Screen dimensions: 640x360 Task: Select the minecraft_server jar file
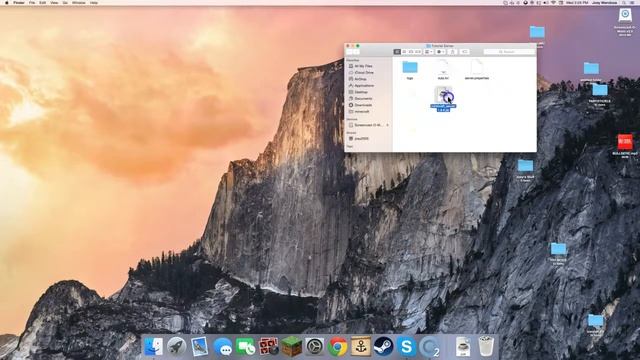click(443, 99)
